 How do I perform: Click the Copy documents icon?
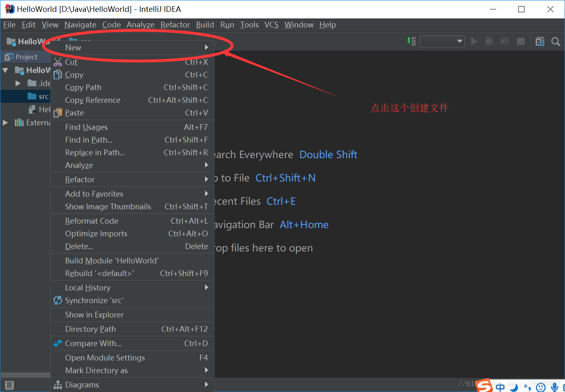point(58,75)
